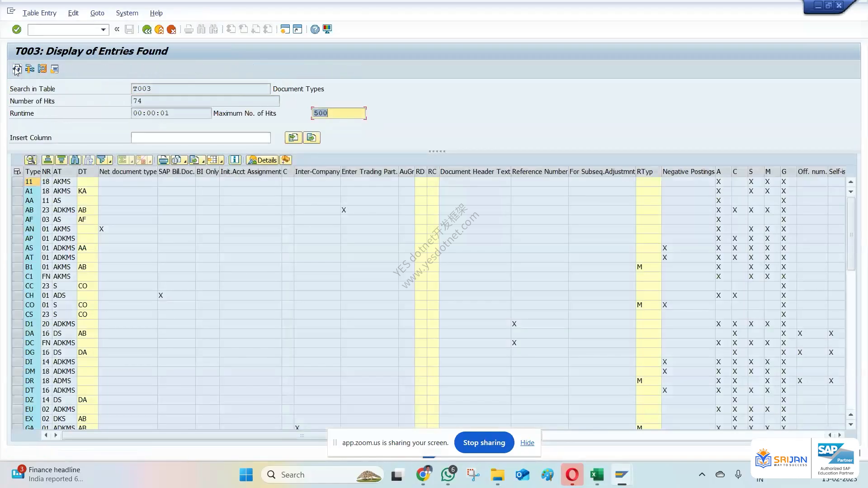868x488 pixels.
Task: Select the row selector for type CH
Action: pos(18,296)
